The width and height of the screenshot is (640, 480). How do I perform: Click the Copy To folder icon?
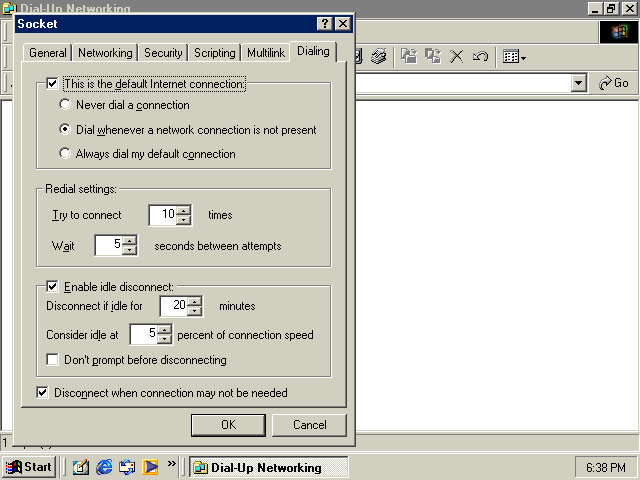point(433,57)
